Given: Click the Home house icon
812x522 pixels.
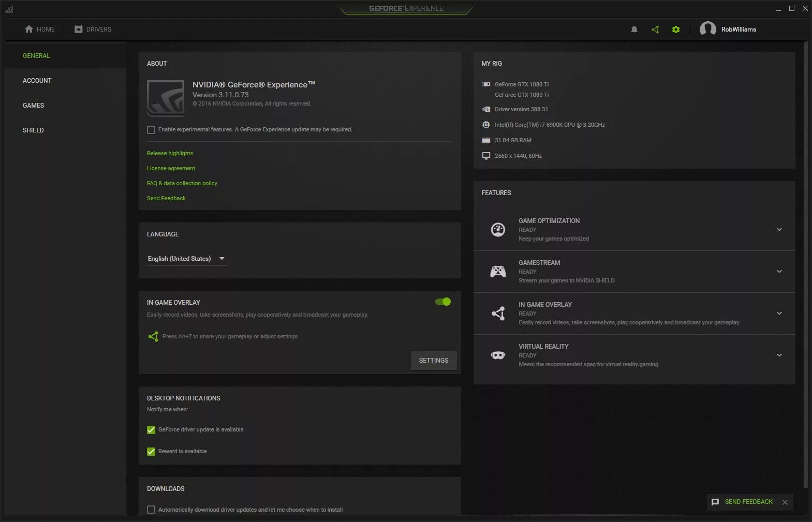Looking at the screenshot, I should pyautogui.click(x=29, y=29).
